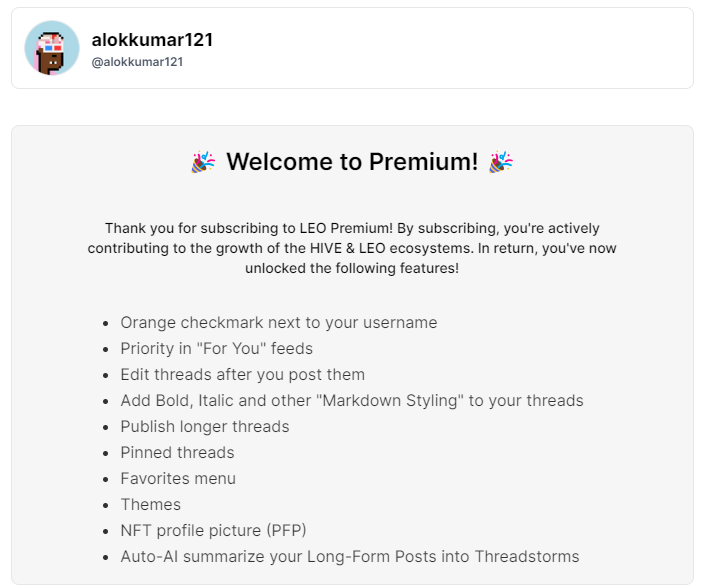This screenshot has height=588, width=708.
Task: Select the Pinned threads item
Action: (x=177, y=453)
